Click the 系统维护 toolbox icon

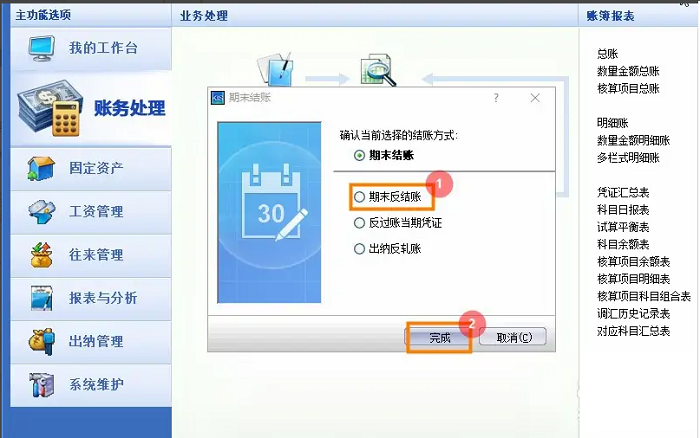[x=40, y=385]
